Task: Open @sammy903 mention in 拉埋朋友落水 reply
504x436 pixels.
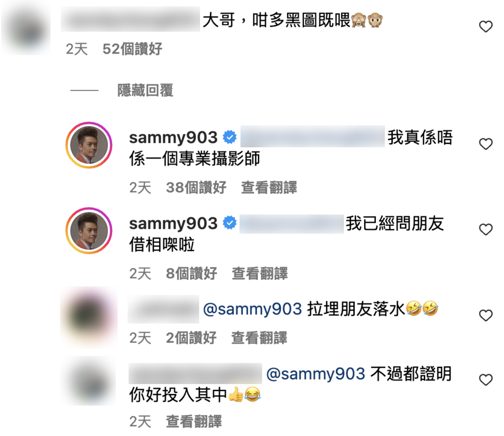Action: [252, 309]
